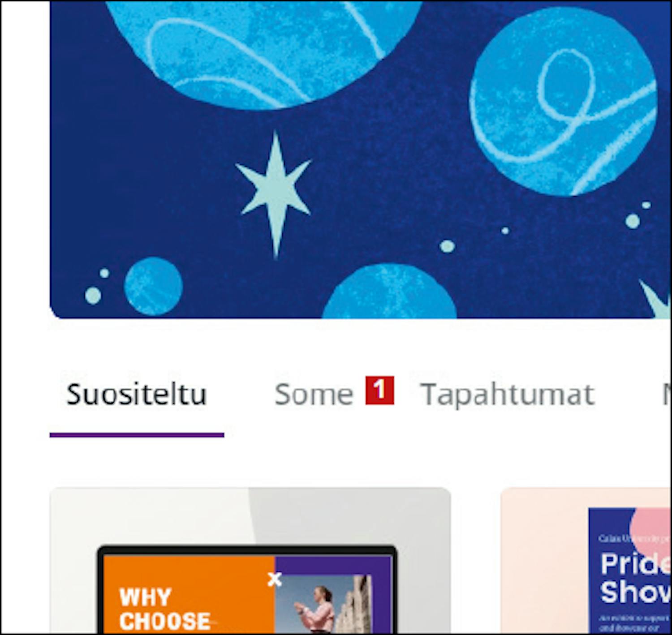The height and width of the screenshot is (635, 672).
Task: Open the WHY CHOOSE template thumbnail
Action: pos(250,560)
